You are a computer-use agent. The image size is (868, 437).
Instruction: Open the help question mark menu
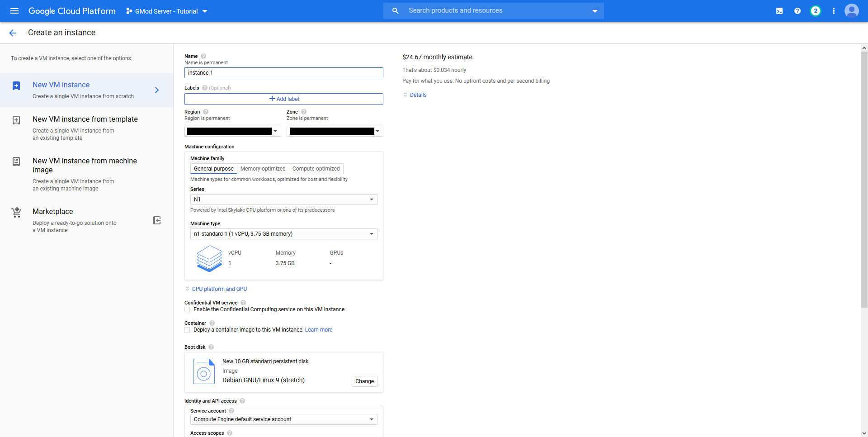coord(797,11)
